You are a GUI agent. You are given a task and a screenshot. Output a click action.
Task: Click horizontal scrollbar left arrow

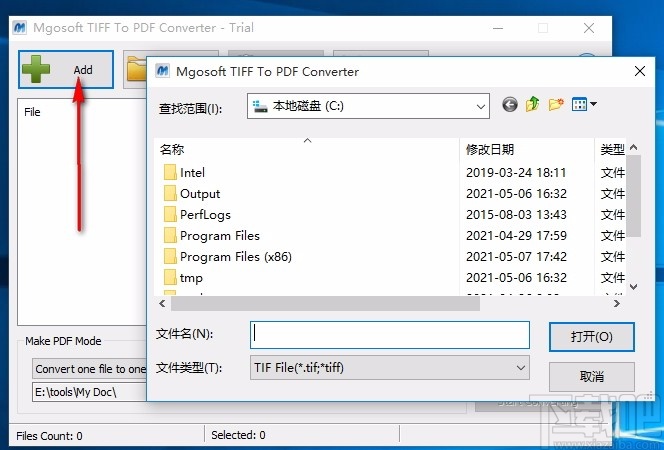pyautogui.click(x=162, y=304)
